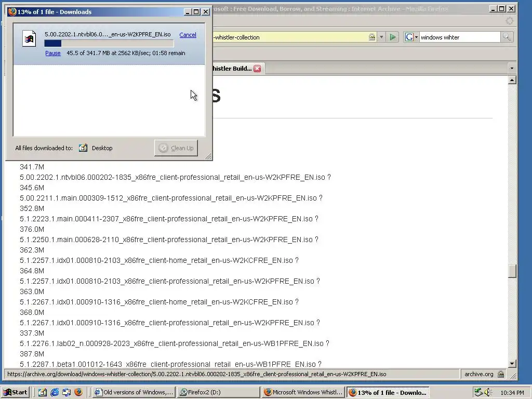The width and height of the screenshot is (532, 399).
Task: Click the 362.3M file size text
Action: point(32,250)
